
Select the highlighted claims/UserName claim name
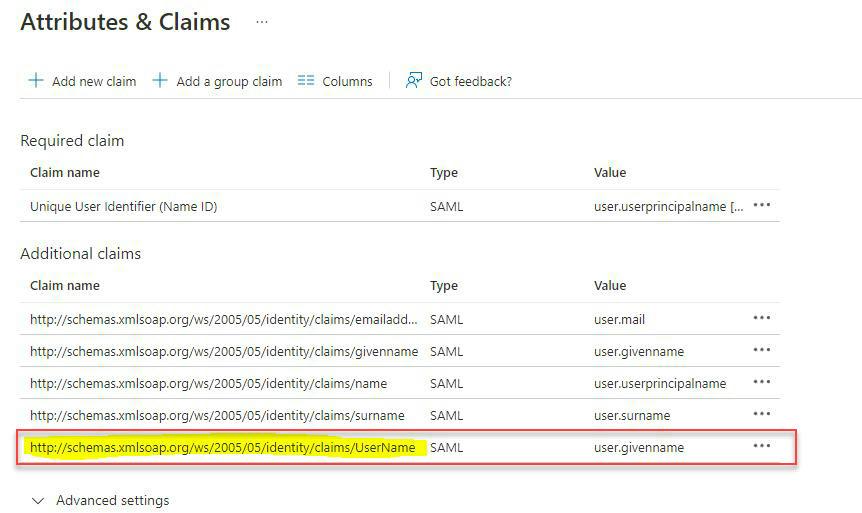(223, 448)
